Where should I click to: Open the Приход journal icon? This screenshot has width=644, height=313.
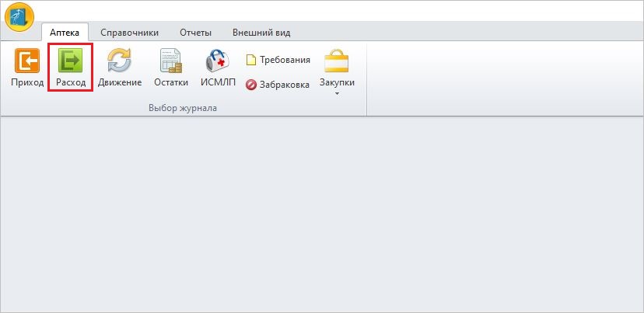pyautogui.click(x=27, y=61)
